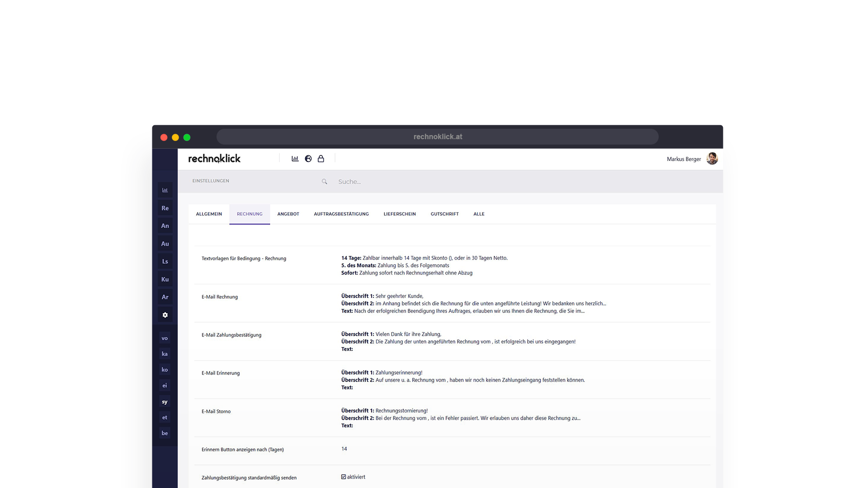
Task: Select the ka sidebar entry
Action: pos(165,354)
